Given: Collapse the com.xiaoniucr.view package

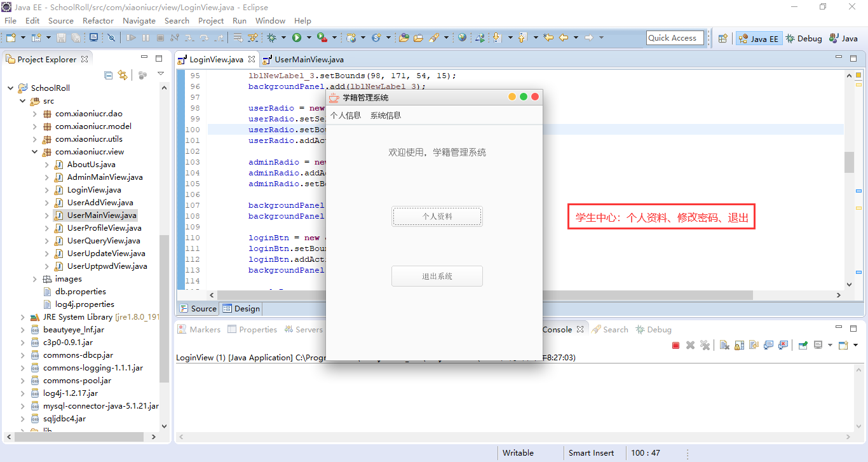Looking at the screenshot, I should point(34,152).
